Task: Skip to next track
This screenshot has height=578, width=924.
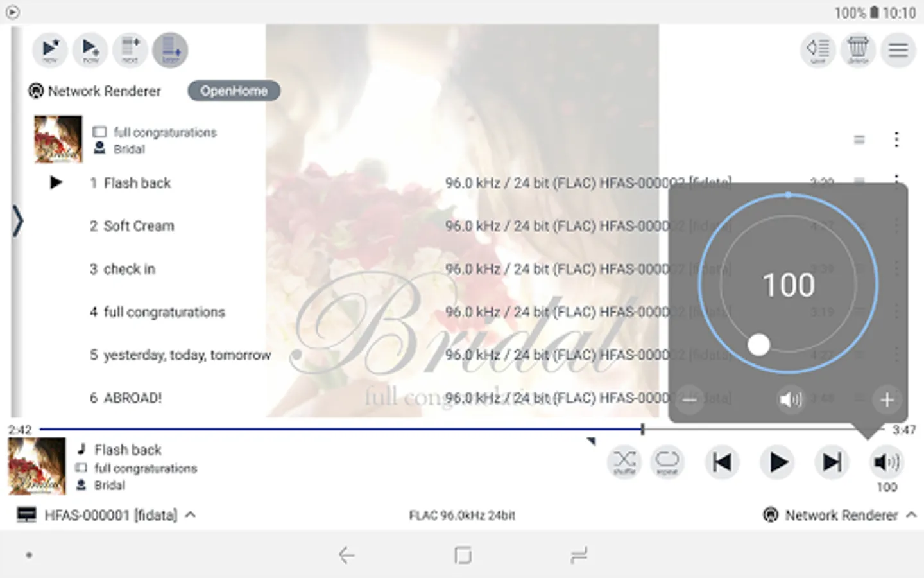Action: [x=832, y=462]
